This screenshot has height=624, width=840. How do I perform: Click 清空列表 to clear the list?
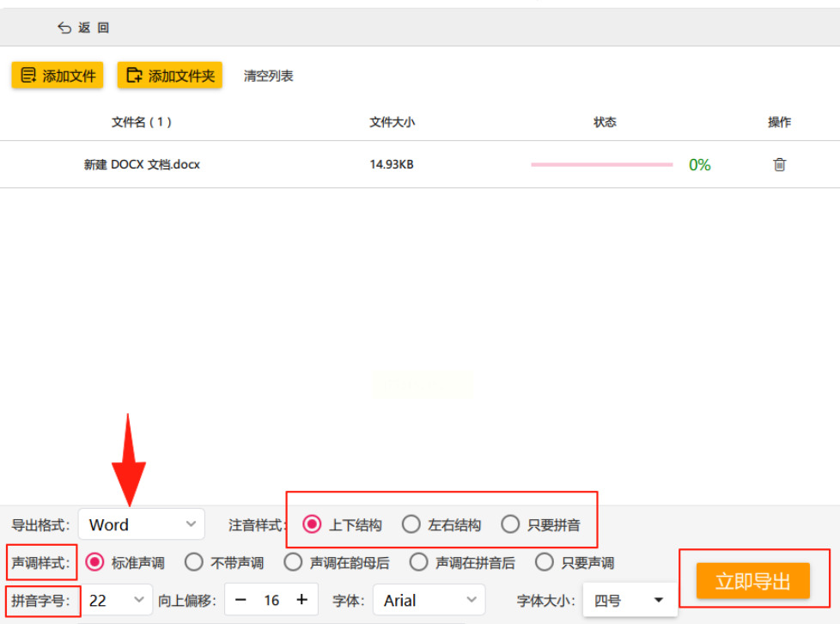[268, 76]
